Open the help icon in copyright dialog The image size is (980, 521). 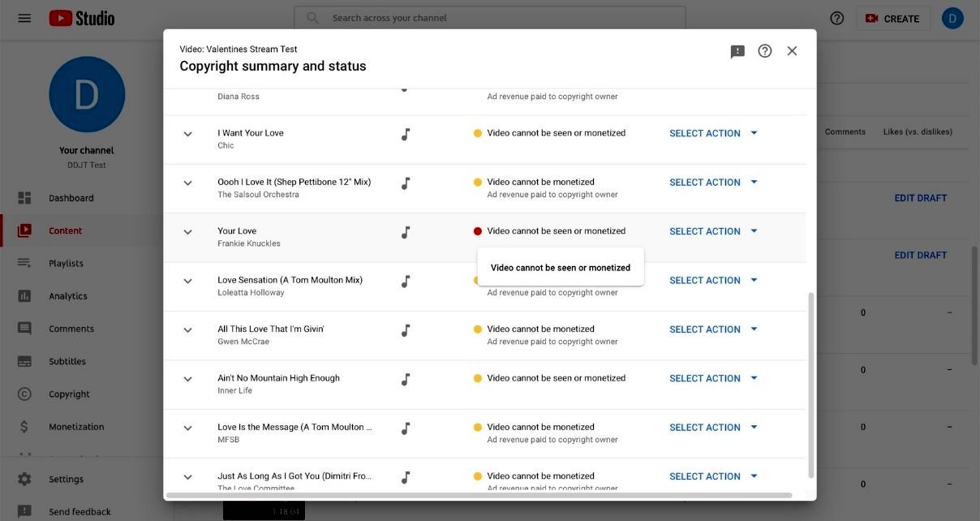pyautogui.click(x=765, y=51)
